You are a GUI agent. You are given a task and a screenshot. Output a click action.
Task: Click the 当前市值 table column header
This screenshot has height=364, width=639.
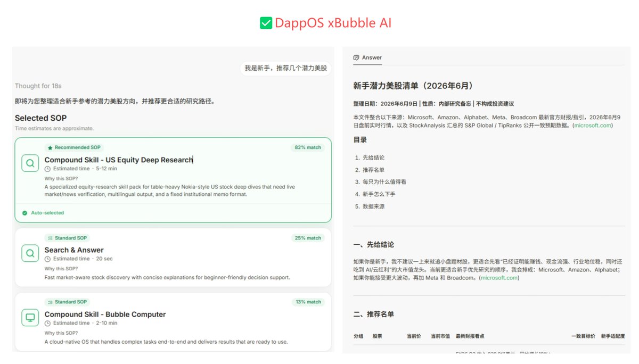pos(440,336)
